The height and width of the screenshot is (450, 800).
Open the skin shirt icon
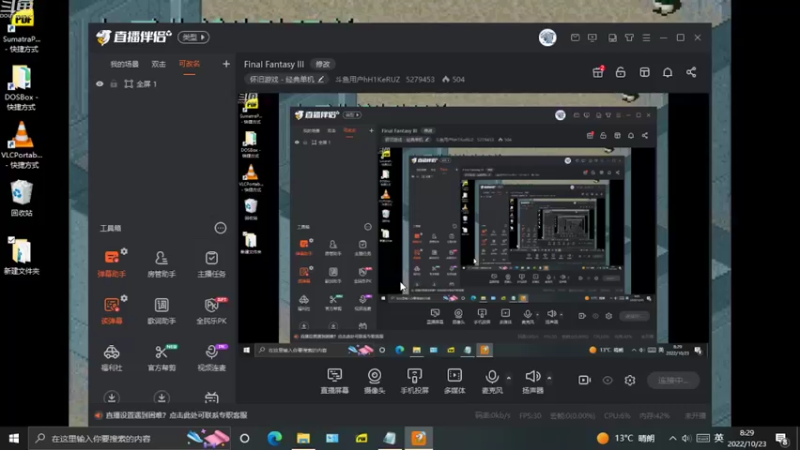pos(629,38)
